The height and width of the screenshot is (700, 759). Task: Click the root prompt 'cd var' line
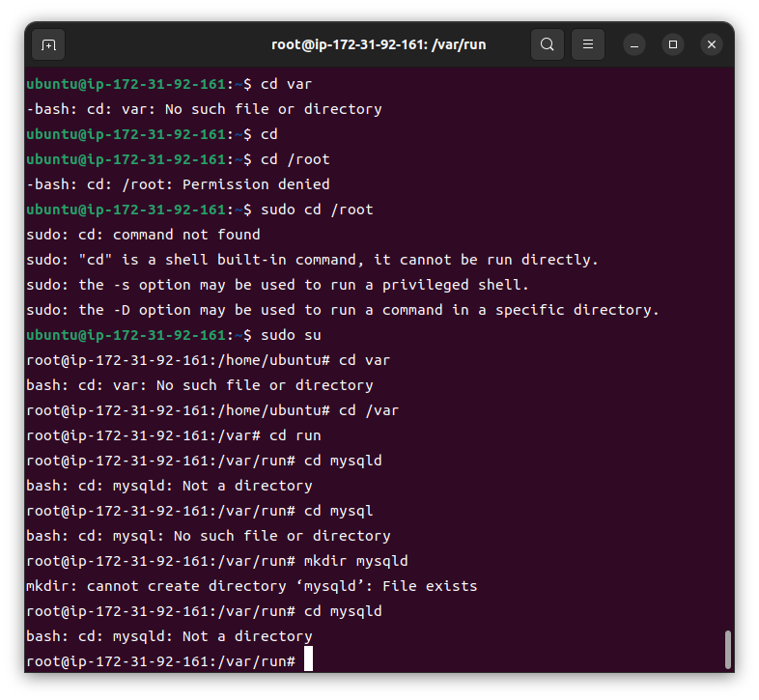(209, 361)
